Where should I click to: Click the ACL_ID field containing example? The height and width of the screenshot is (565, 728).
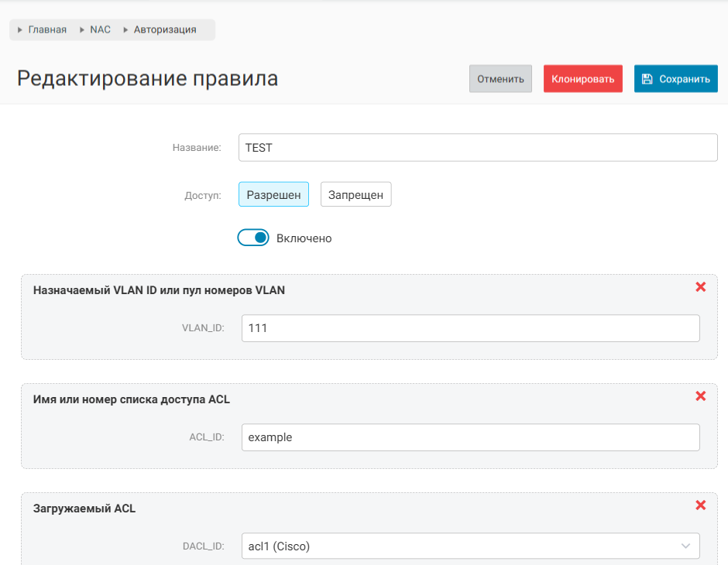(x=470, y=437)
